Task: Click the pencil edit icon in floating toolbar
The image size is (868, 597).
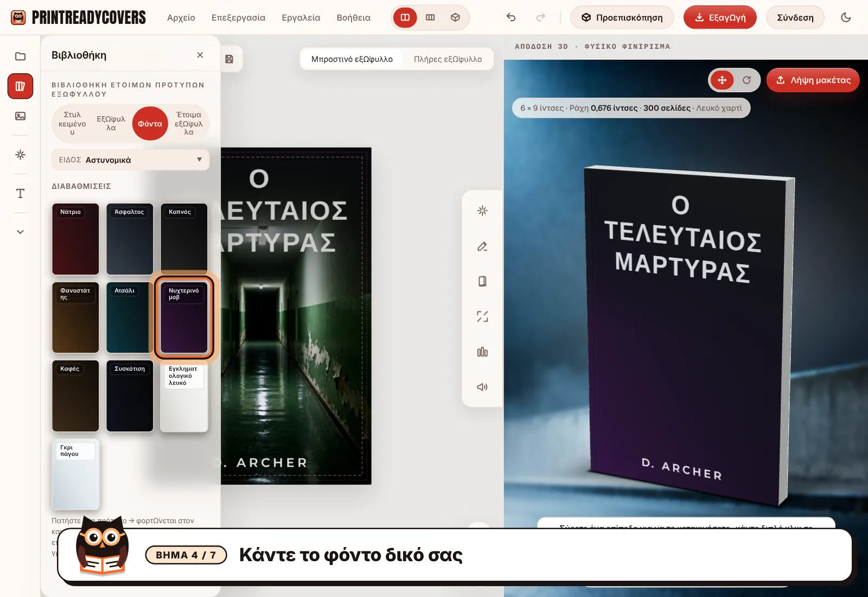Action: pos(482,246)
